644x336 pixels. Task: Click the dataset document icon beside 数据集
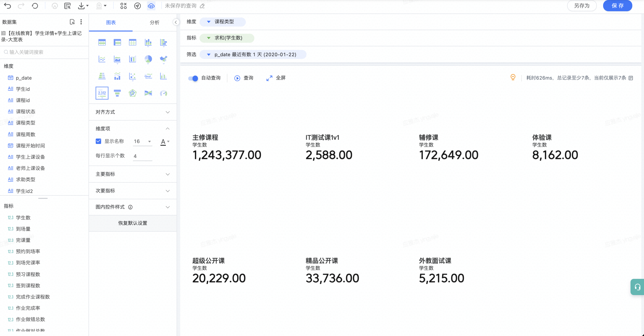click(72, 22)
